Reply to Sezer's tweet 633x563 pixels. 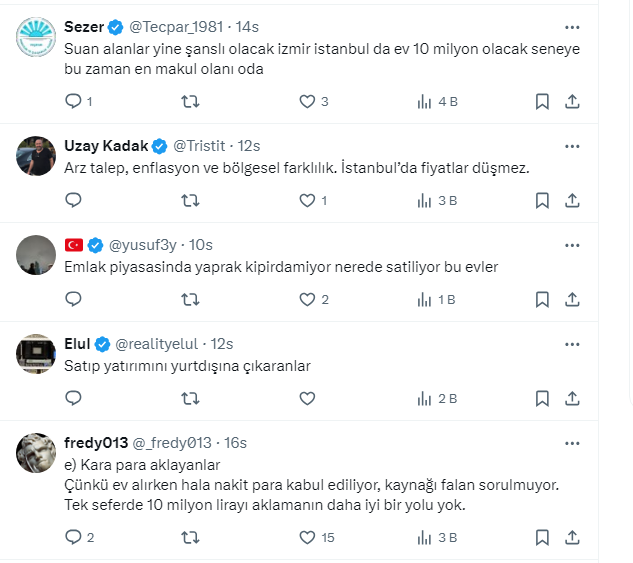tap(73, 101)
